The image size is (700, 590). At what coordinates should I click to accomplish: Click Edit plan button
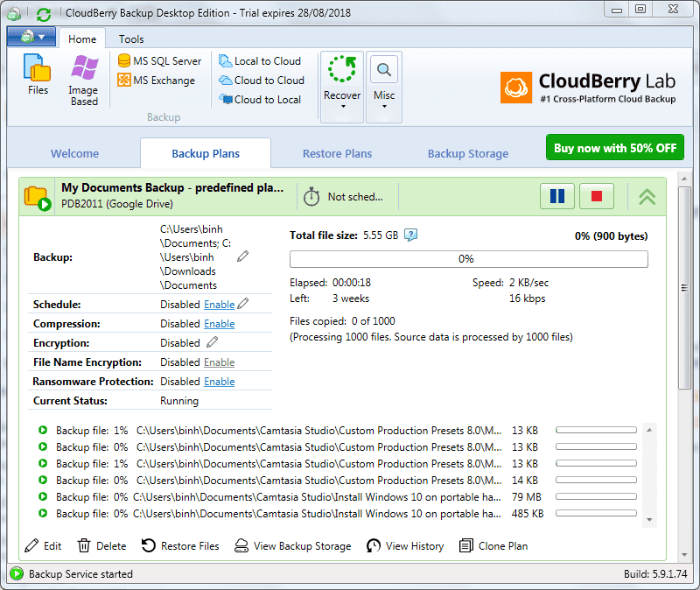coord(43,545)
